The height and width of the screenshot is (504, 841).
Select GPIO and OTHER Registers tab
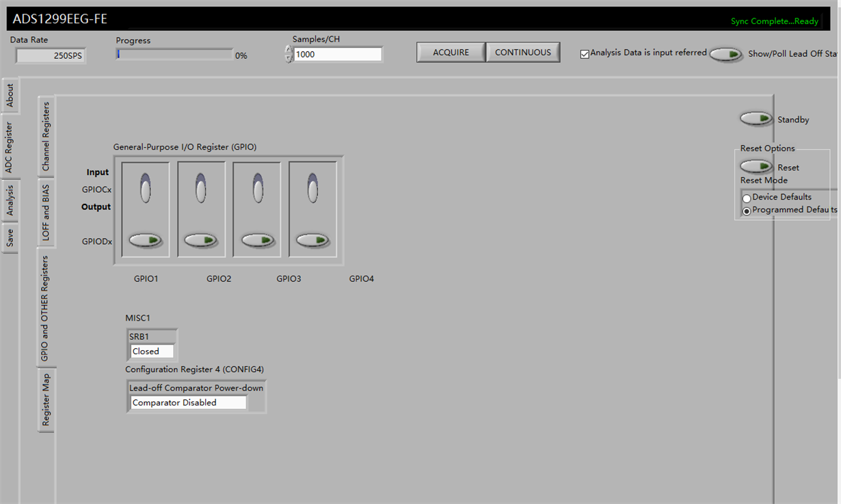(x=44, y=309)
